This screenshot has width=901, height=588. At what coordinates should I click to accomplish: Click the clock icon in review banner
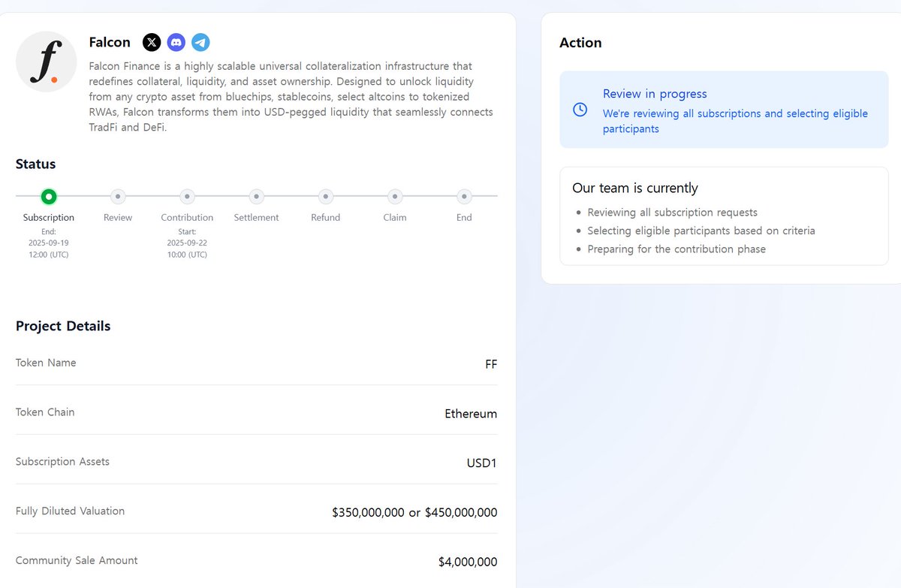point(580,110)
